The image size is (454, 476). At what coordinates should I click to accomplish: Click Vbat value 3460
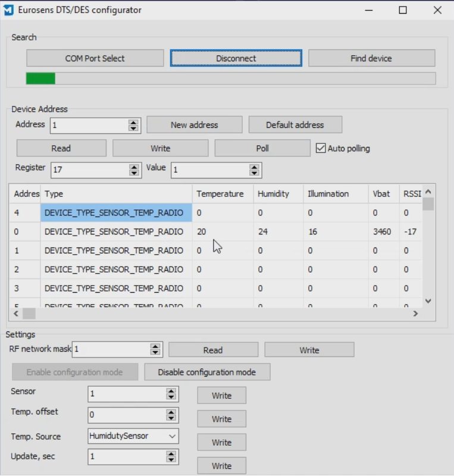coord(382,231)
